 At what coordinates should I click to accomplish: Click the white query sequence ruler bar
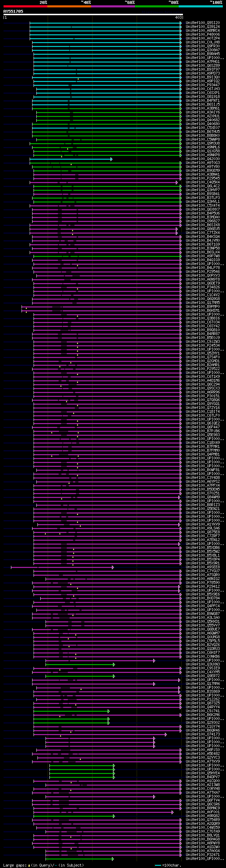click(x=93, y=14)
